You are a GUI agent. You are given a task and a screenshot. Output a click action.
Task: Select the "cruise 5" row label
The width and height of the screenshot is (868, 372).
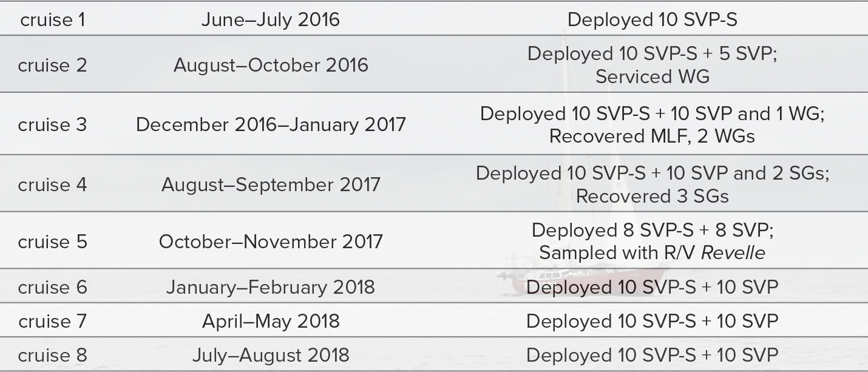pos(53,242)
